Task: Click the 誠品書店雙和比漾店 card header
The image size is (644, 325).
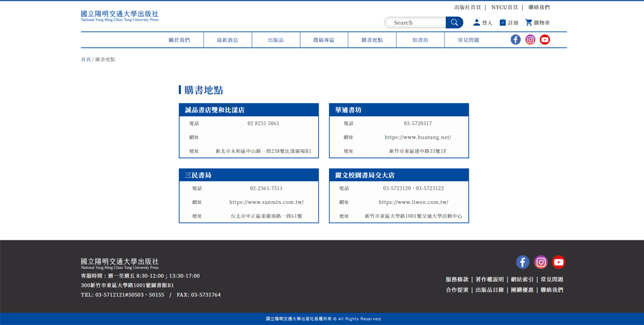Action: click(249, 110)
